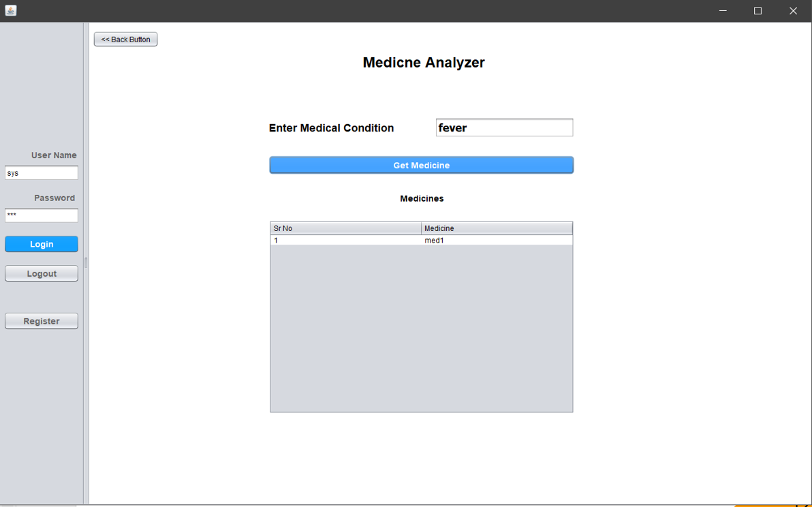Screen dimensions: 812x507
Task: Click the 'Medicne Analyzer' heading text
Action: click(423, 62)
